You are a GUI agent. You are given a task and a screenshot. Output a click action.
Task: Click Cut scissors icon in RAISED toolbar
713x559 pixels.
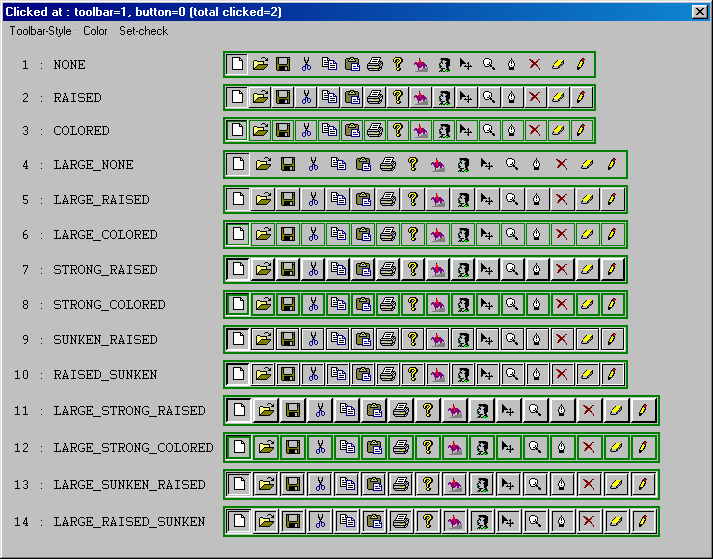coord(306,97)
